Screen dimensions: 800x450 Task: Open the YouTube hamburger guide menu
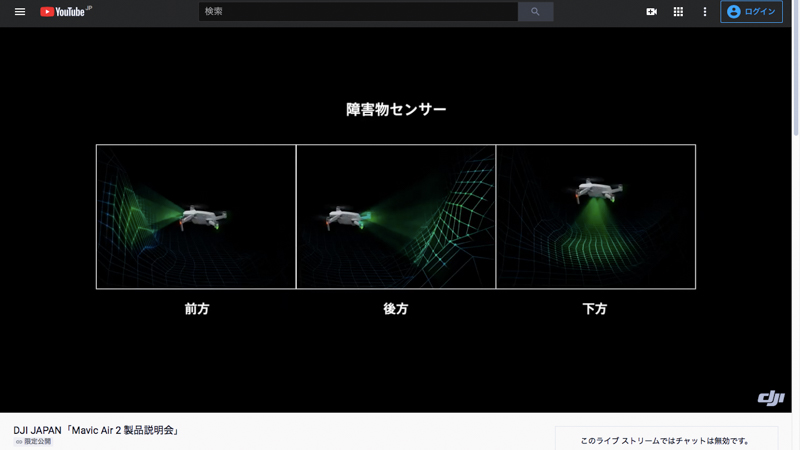(20, 11)
